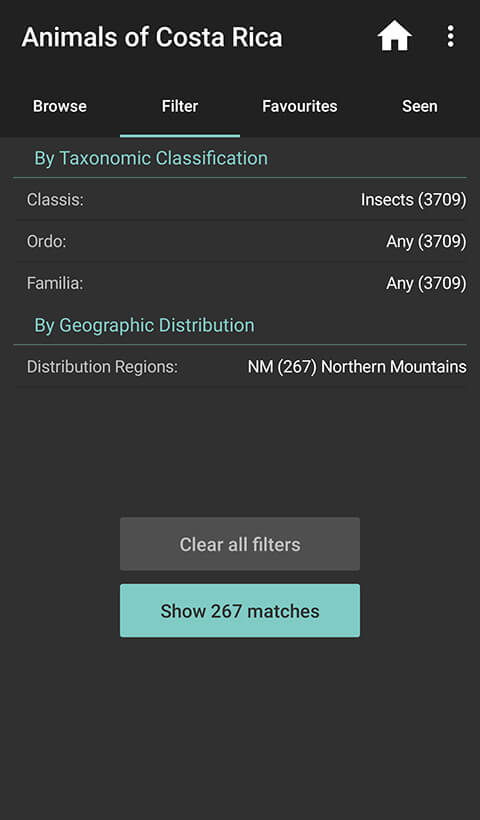The width and height of the screenshot is (480, 820).
Task: Select the Distribution Regions: label
Action: pos(102,367)
